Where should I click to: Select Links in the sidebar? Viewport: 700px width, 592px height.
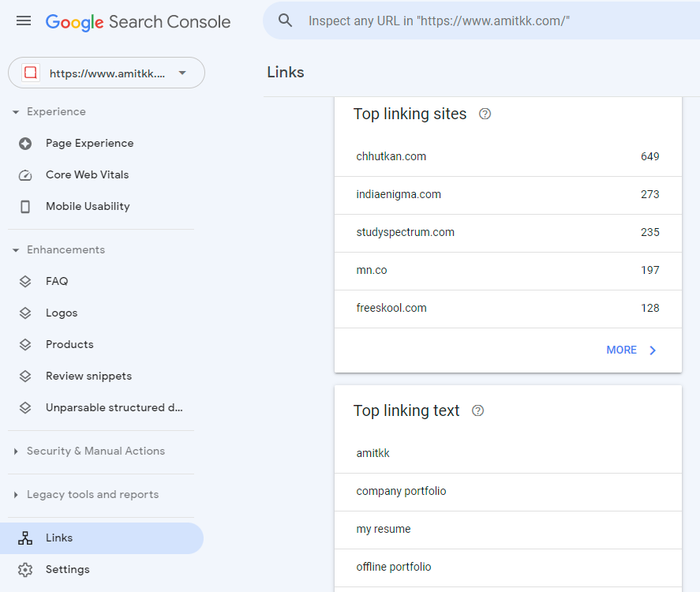(x=102, y=538)
